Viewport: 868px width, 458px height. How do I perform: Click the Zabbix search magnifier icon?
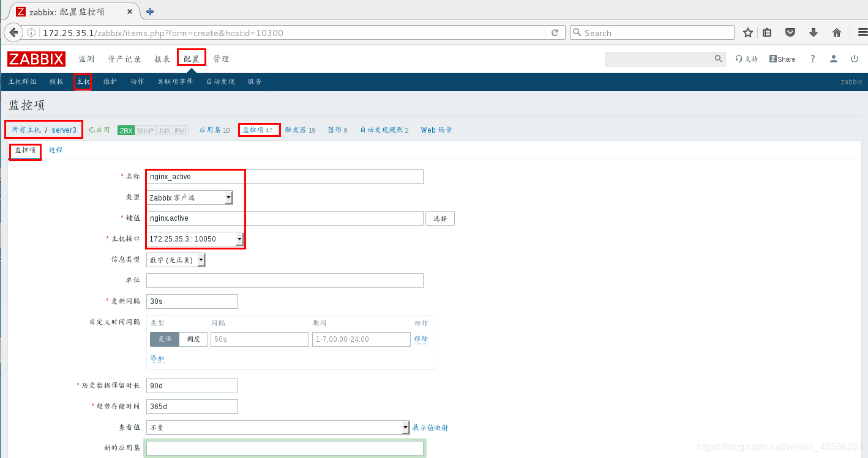[x=719, y=59]
